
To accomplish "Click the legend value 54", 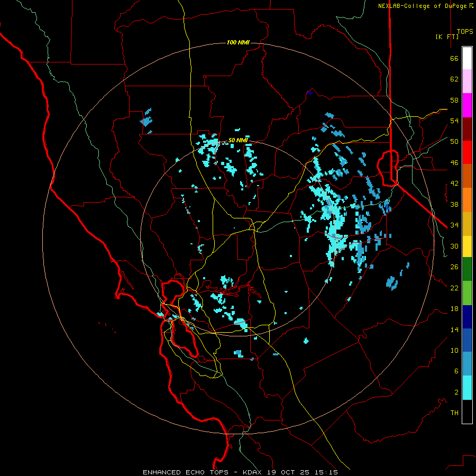I will tap(454, 121).
